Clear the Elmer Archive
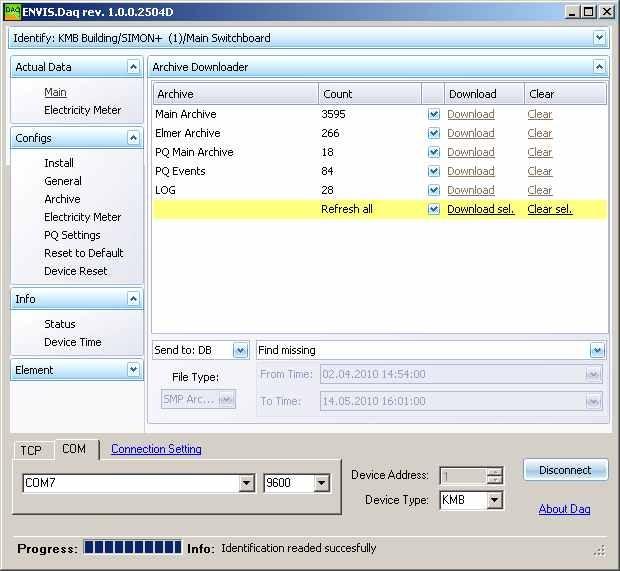 click(540, 133)
